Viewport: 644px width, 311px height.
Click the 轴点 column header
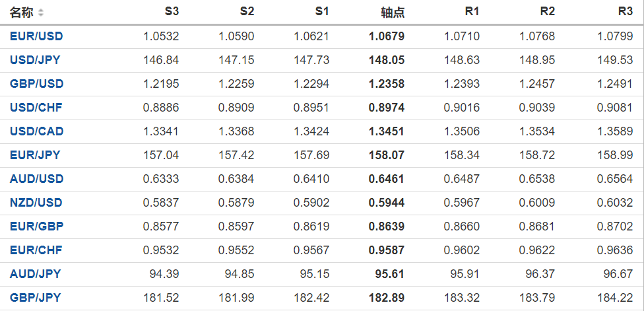point(393,13)
